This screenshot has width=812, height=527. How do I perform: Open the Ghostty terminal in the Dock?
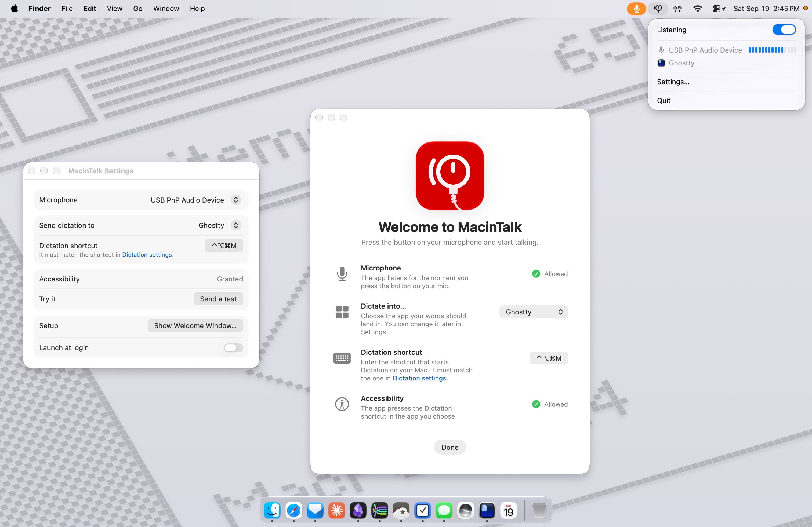click(487, 510)
